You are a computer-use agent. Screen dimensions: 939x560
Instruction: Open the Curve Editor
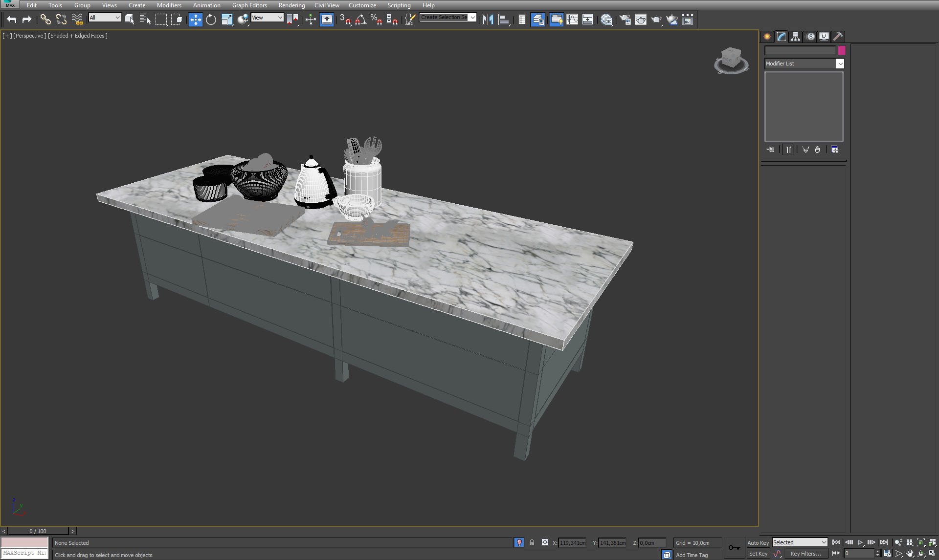click(572, 20)
